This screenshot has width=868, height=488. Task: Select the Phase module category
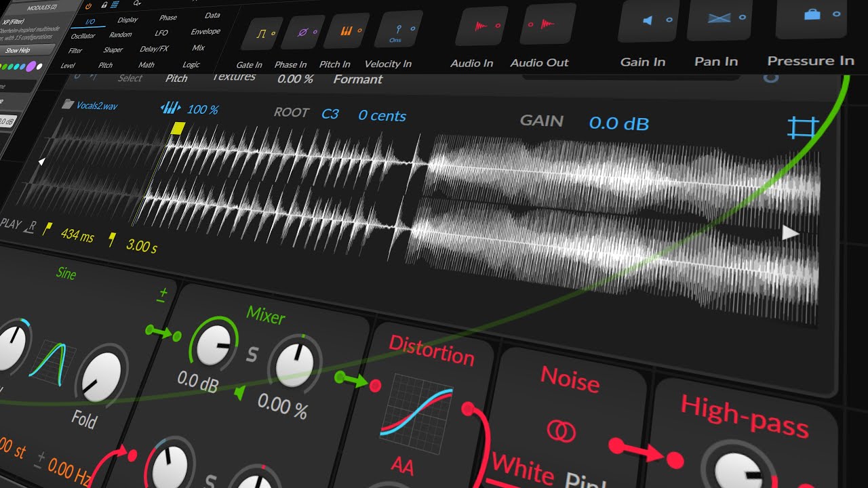pyautogui.click(x=167, y=18)
